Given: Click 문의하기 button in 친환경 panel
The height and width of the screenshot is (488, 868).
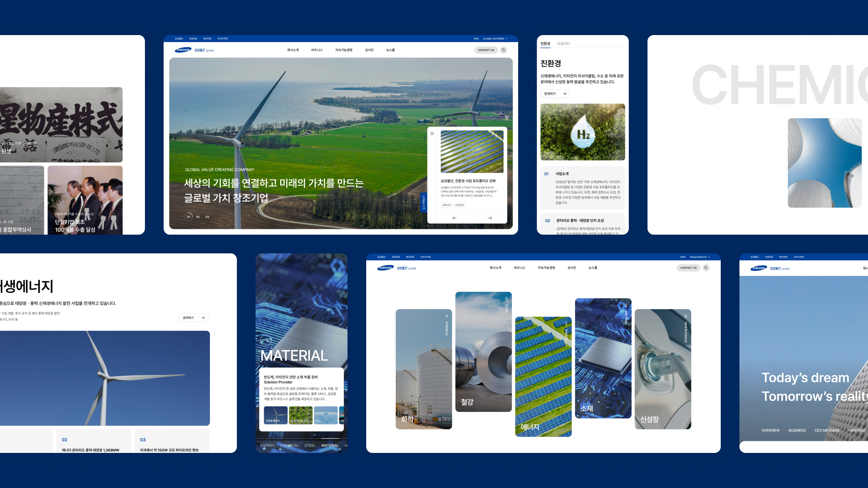Looking at the screenshot, I should click(x=555, y=94).
